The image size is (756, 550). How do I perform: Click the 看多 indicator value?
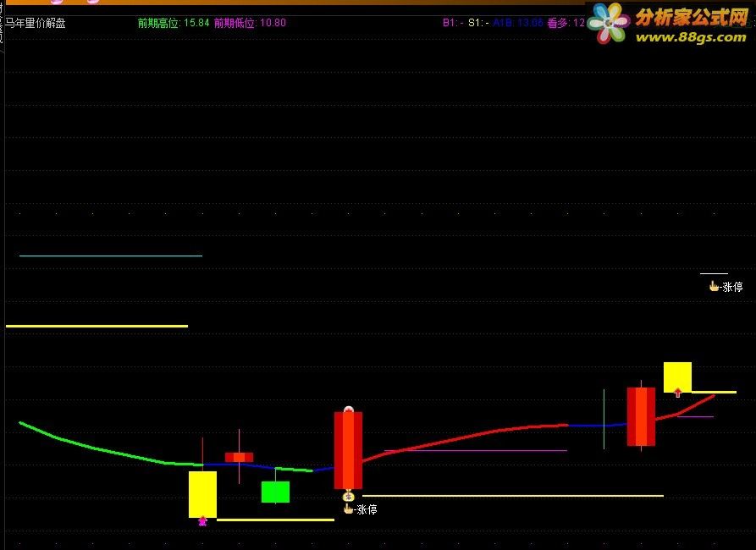click(566, 23)
